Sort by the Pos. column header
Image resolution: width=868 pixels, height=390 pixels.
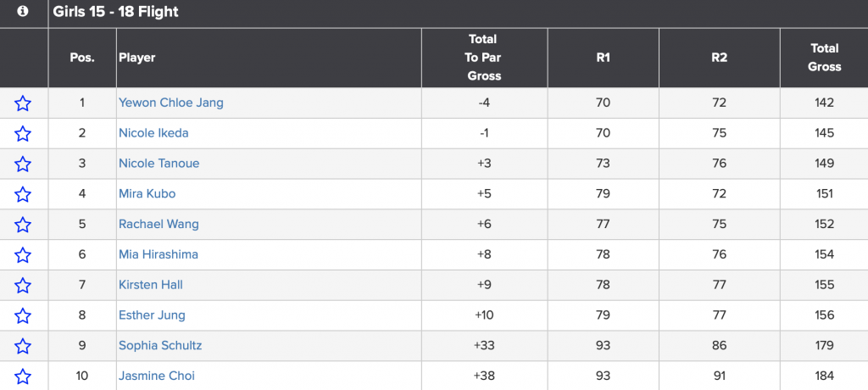tap(82, 58)
